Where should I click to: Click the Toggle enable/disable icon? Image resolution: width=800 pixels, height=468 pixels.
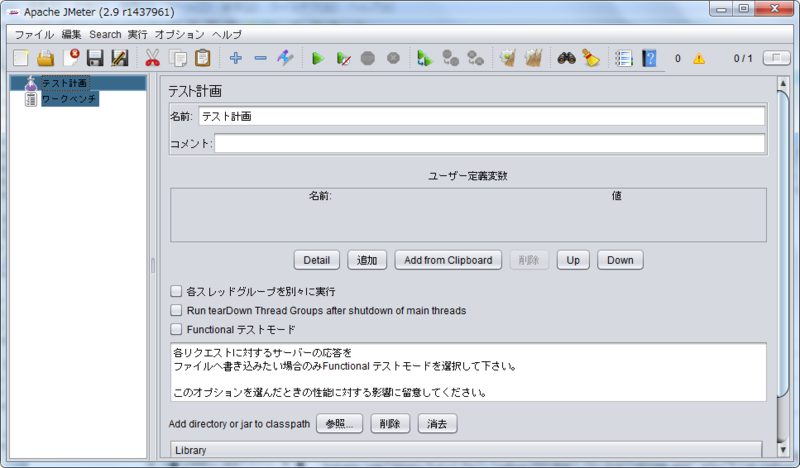[285, 58]
